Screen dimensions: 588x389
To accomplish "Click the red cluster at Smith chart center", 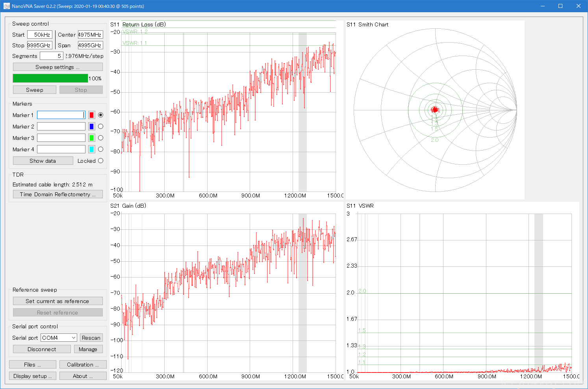I will [x=435, y=110].
